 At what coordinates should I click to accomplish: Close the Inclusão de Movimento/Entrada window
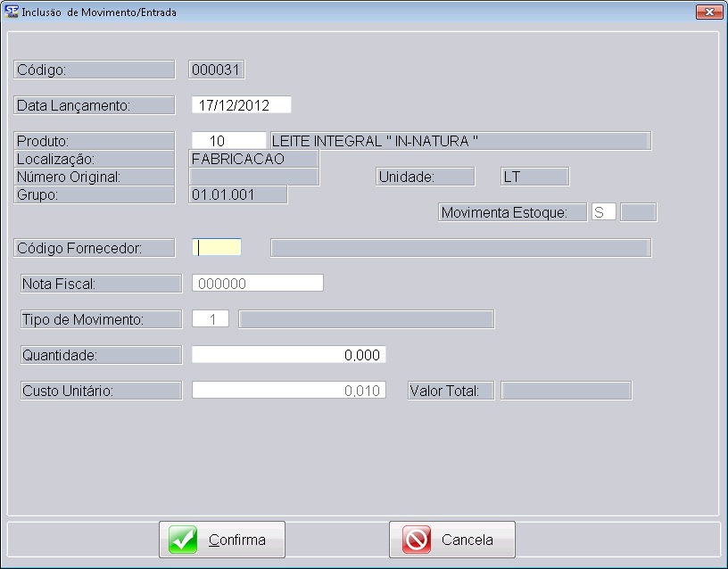click(708, 12)
